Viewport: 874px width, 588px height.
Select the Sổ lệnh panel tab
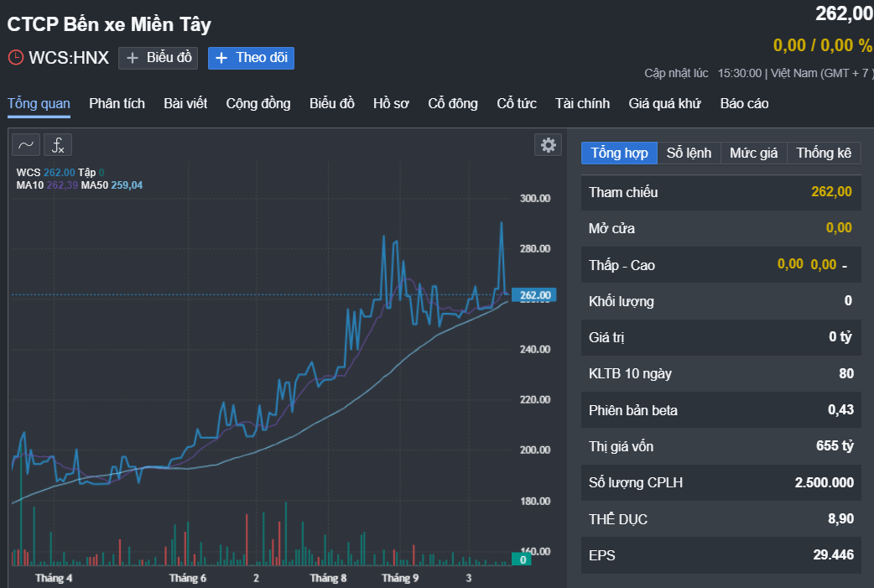[x=689, y=153]
